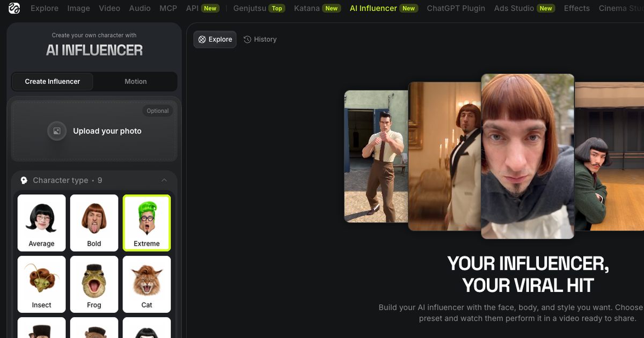644x338 pixels.
Task: Open MCP in the top navigation
Action: point(169,9)
